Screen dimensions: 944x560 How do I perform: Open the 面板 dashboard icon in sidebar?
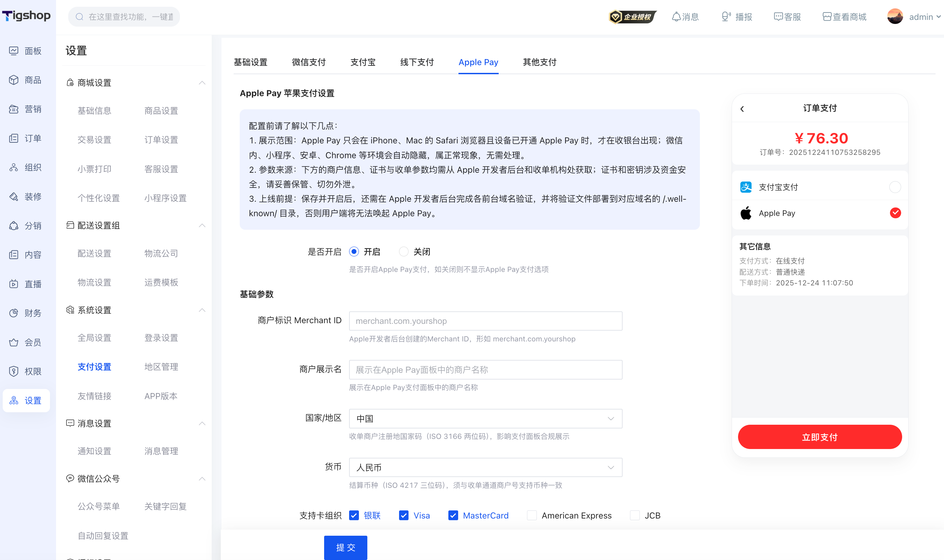pos(14,51)
